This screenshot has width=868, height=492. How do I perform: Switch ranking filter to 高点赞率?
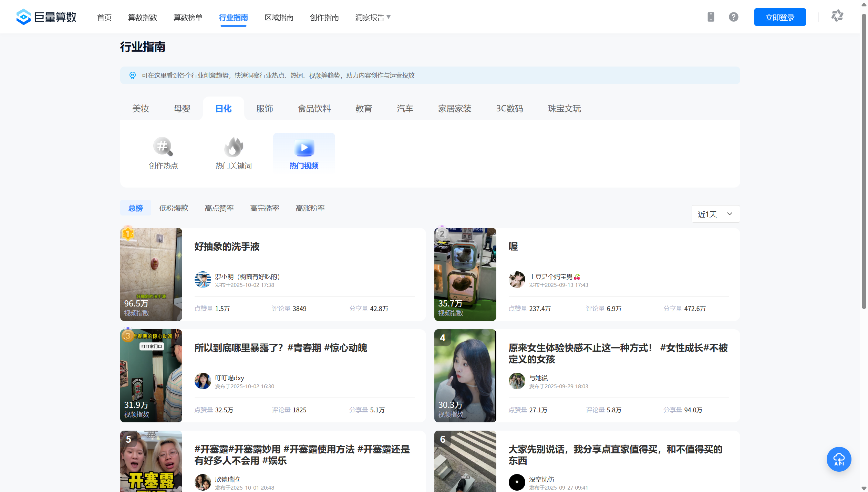[x=219, y=208]
